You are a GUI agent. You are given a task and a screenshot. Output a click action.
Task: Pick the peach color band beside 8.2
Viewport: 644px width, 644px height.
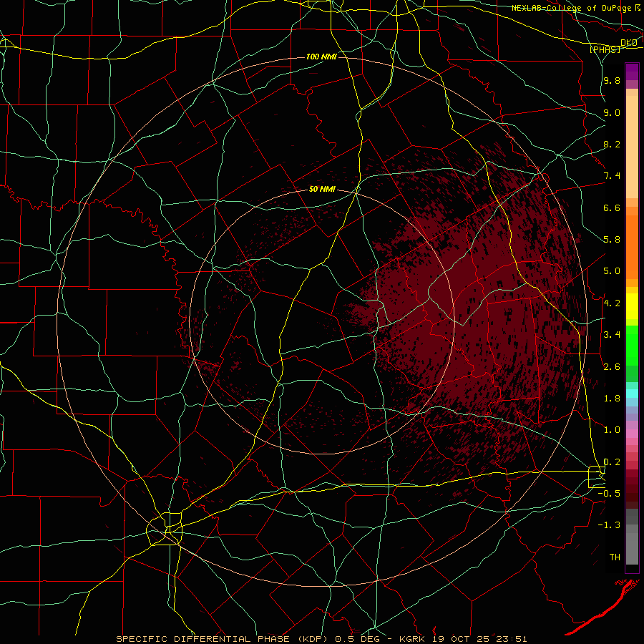[632, 147]
